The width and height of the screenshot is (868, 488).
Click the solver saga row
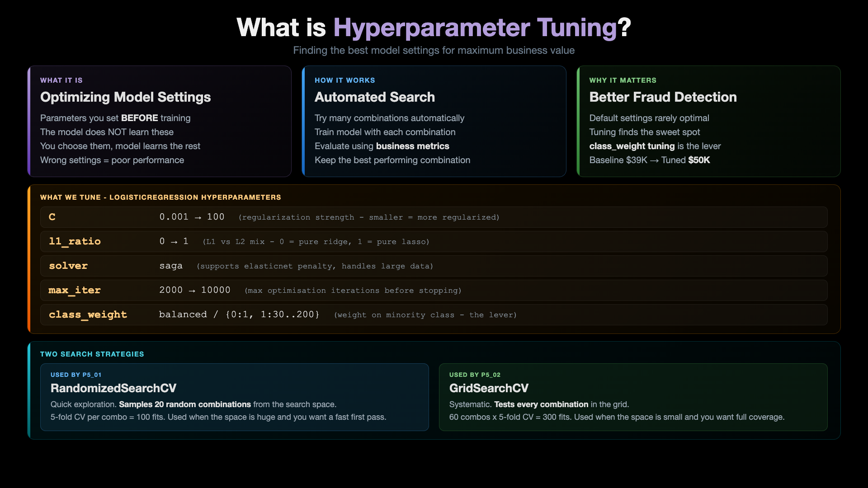tap(434, 266)
